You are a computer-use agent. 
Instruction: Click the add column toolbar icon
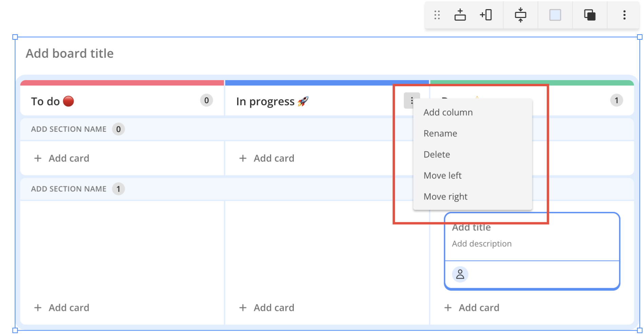tap(486, 15)
